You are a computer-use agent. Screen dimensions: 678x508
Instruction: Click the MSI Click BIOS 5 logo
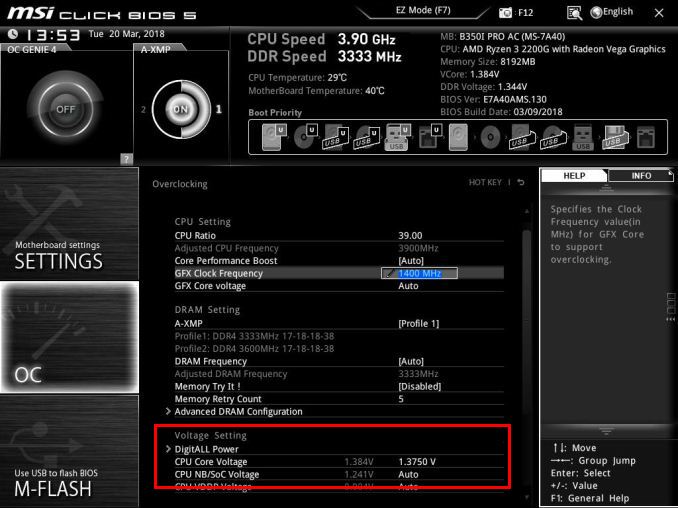coord(102,13)
